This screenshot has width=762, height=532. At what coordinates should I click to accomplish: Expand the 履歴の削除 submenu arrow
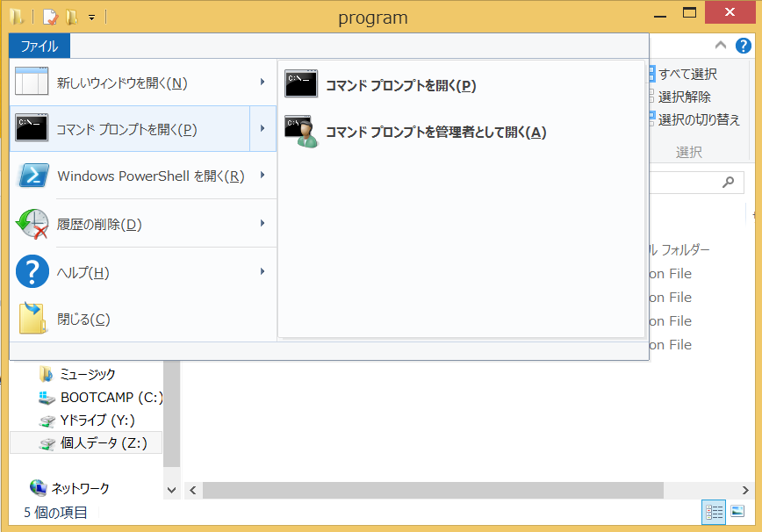point(262,223)
